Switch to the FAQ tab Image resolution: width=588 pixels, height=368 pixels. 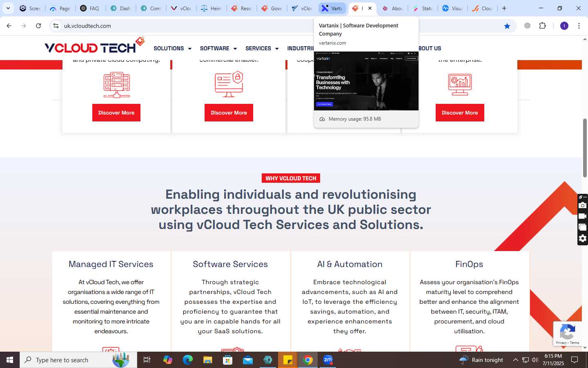[90, 8]
